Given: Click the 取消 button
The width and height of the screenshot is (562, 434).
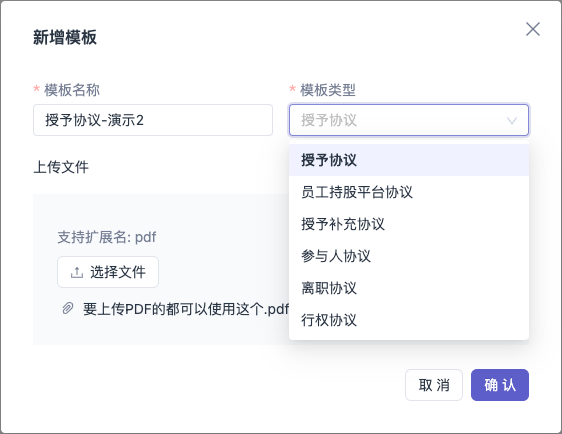Looking at the screenshot, I should click(434, 385).
